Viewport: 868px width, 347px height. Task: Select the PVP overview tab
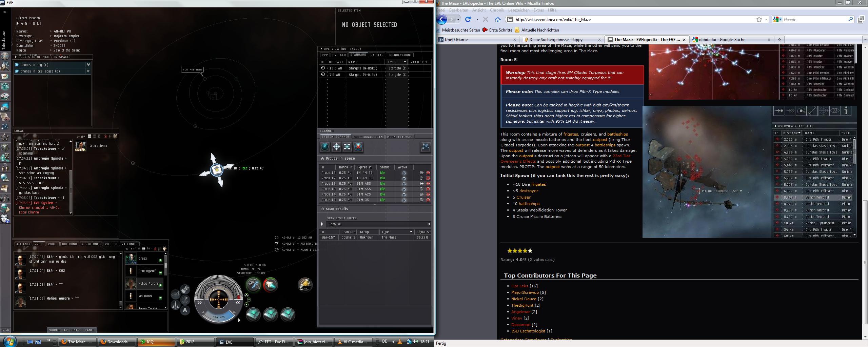[325, 55]
